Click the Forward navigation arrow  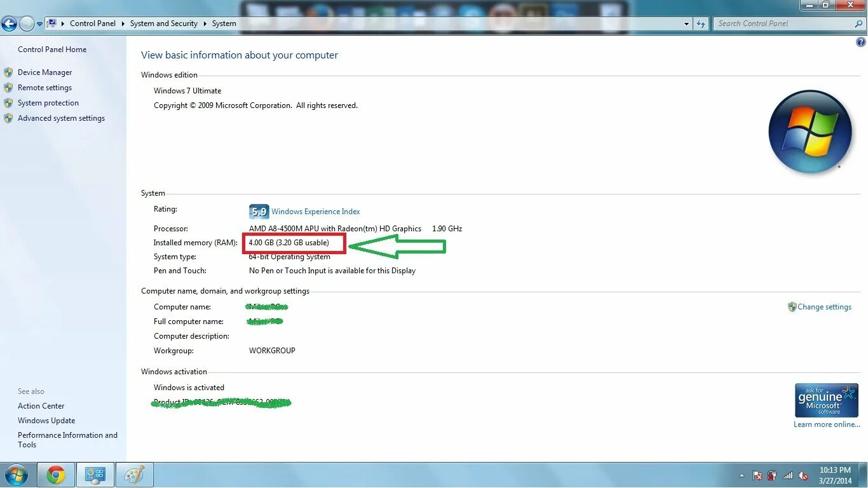[x=27, y=24]
